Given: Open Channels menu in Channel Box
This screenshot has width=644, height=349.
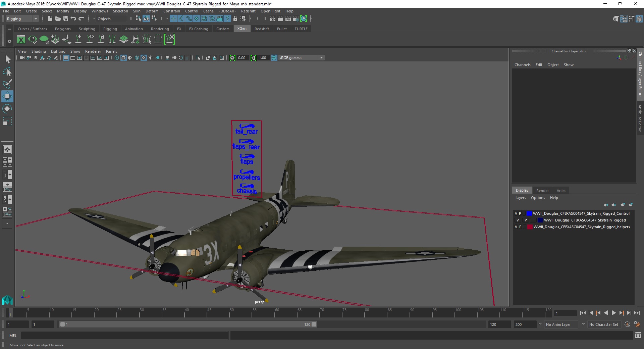Looking at the screenshot, I should (522, 65).
